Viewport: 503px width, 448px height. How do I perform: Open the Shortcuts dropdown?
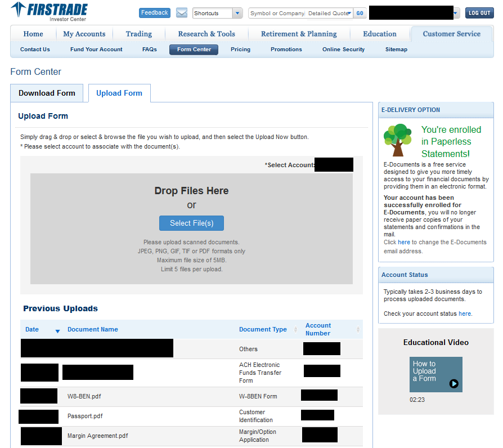(237, 13)
